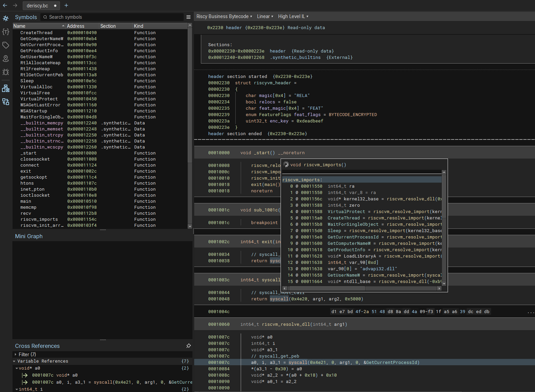The height and width of the screenshot is (392, 535).
Task: Sort symbols by Section column
Action: click(x=115, y=26)
